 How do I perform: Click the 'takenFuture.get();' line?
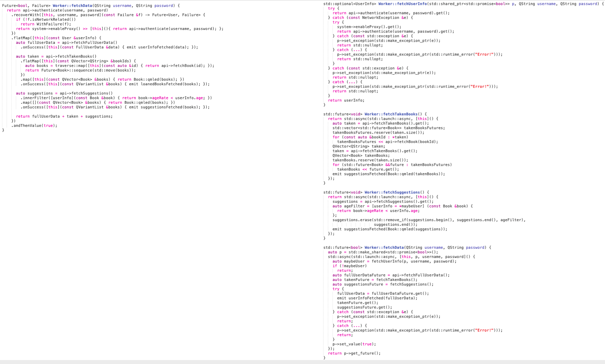[x=358, y=303]
